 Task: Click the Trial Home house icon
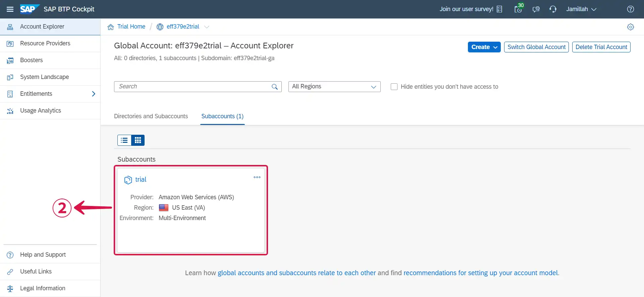tap(111, 27)
